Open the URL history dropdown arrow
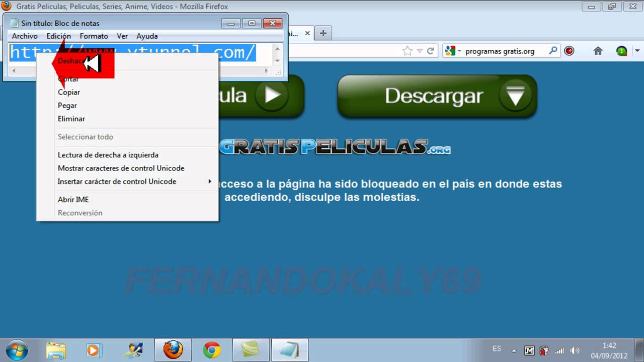 (x=419, y=51)
